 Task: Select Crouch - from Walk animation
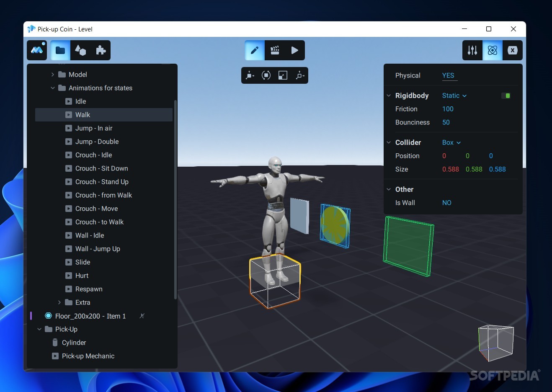pyautogui.click(x=104, y=195)
